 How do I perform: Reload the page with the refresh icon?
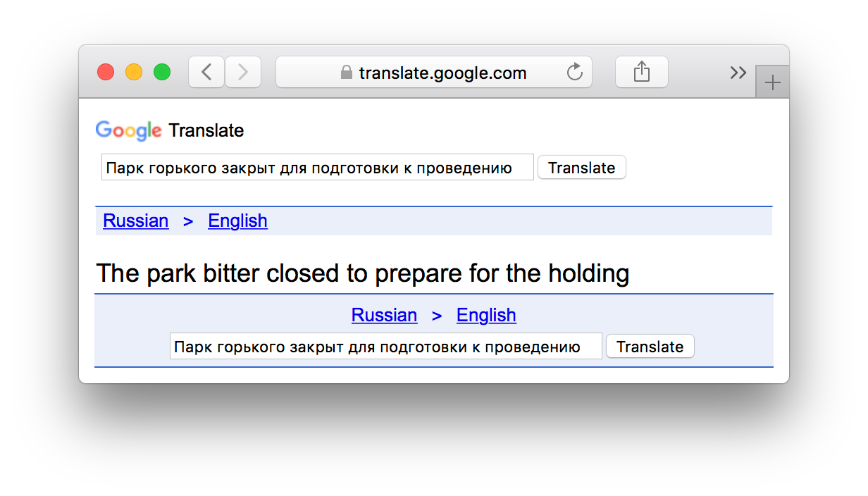coord(575,72)
